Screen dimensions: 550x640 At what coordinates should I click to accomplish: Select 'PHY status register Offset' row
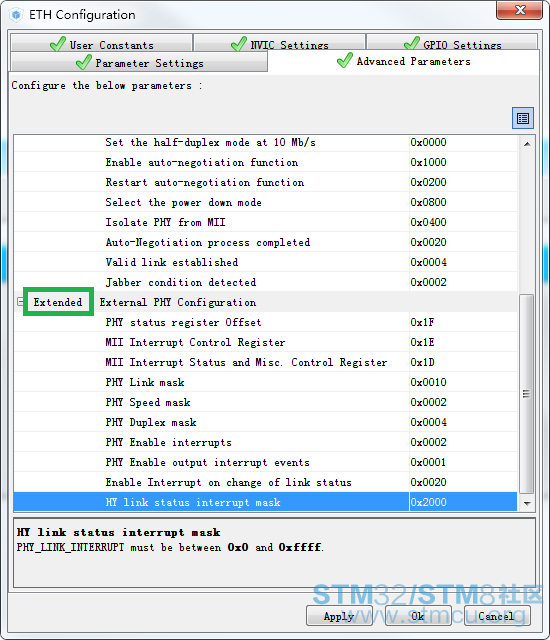266,322
